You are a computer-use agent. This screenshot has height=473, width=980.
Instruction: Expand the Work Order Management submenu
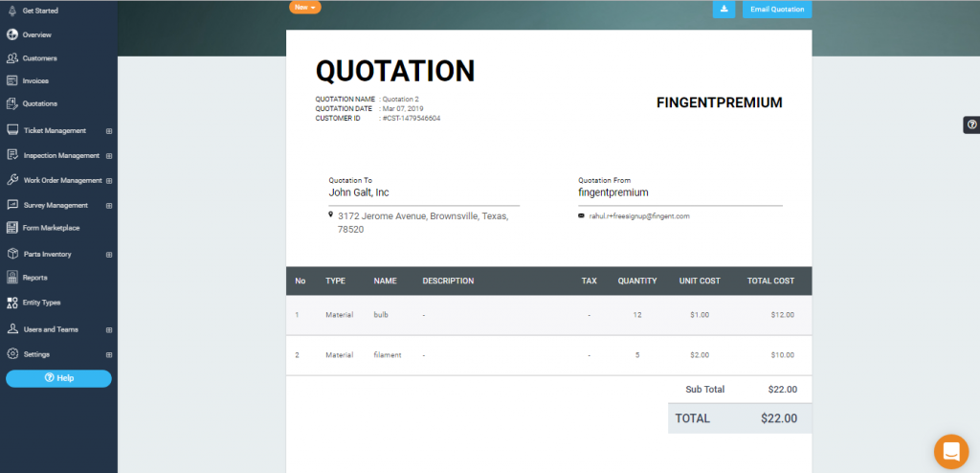pos(109,181)
